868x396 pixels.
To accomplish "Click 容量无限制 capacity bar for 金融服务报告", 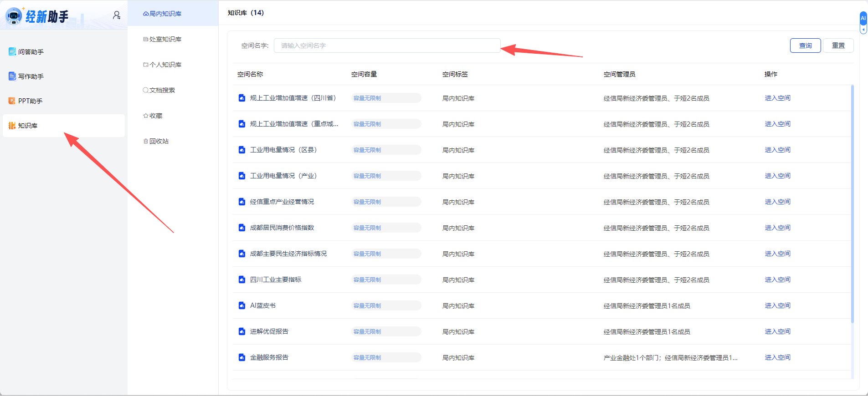I will coord(386,357).
